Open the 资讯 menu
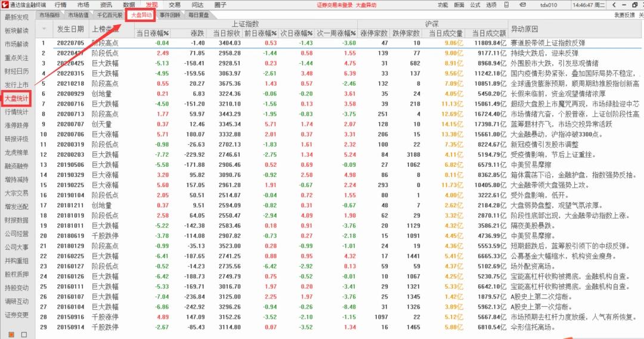The height and width of the screenshot is (339, 644). pos(106,5)
